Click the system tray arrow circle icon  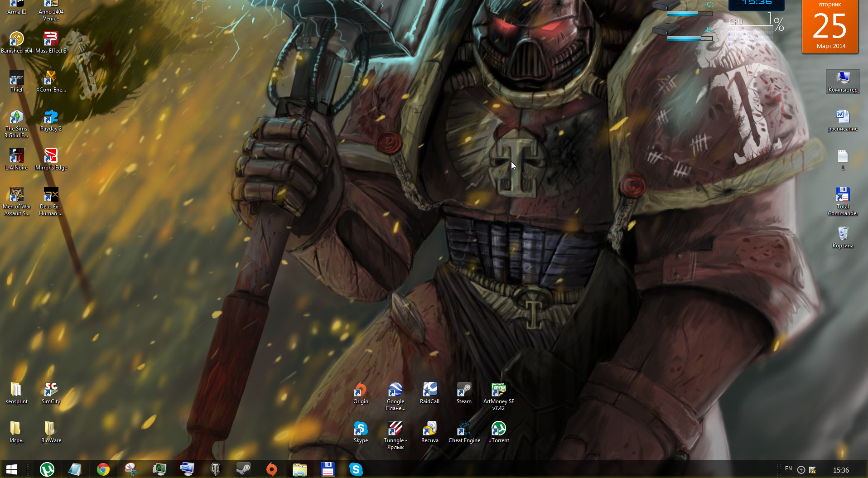click(801, 470)
